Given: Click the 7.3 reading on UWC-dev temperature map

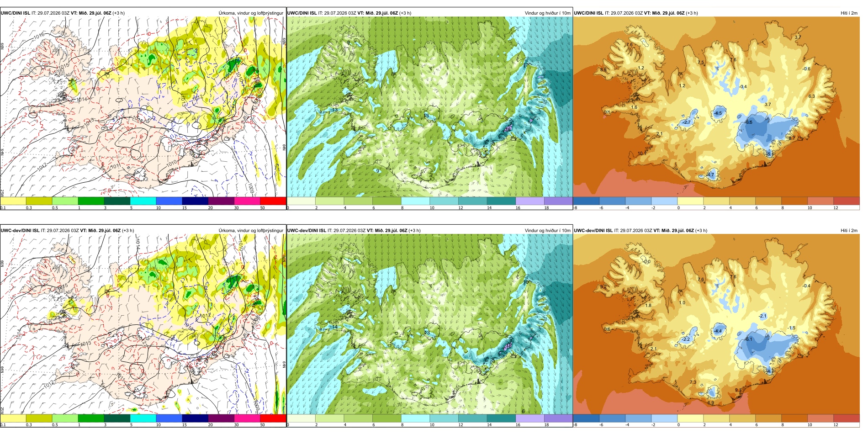Looking at the screenshot, I should coord(693,382).
